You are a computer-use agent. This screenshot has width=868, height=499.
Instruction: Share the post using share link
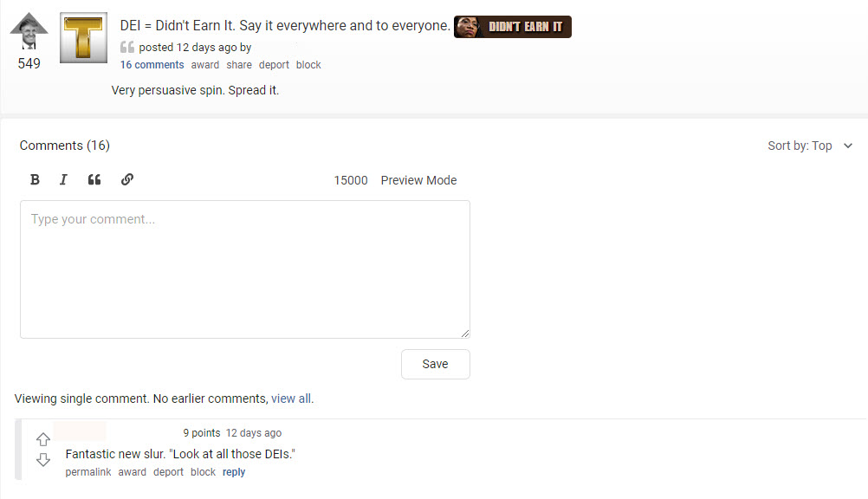pyautogui.click(x=239, y=65)
